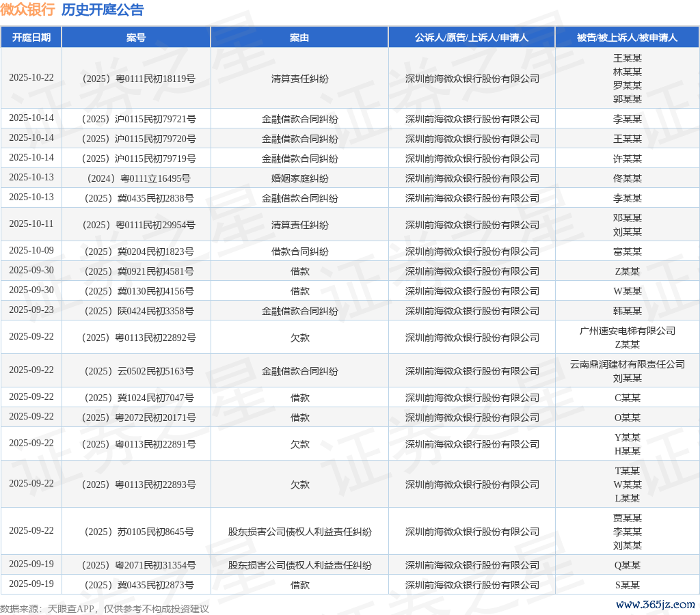Click 股东损害公司债权人利益责任纠纷 in the 苏0105 row
The width and height of the screenshot is (700, 615).
299,532
